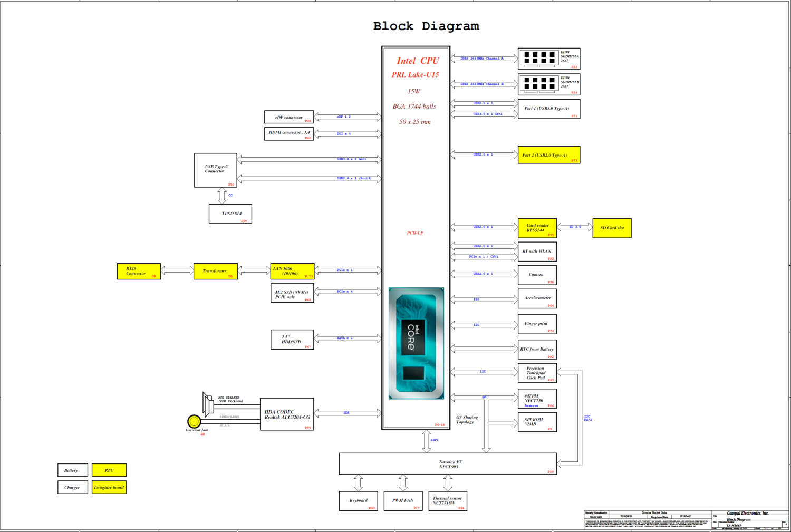Select the Port 1 (USB3.0 Type-A) block
Viewport: 791px width, 532px height.
(549, 109)
